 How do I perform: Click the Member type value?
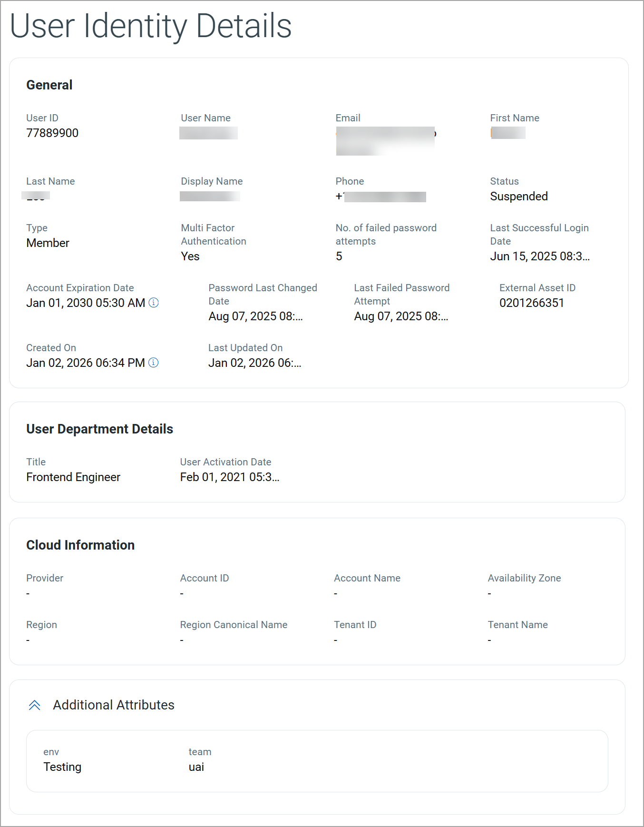click(48, 243)
